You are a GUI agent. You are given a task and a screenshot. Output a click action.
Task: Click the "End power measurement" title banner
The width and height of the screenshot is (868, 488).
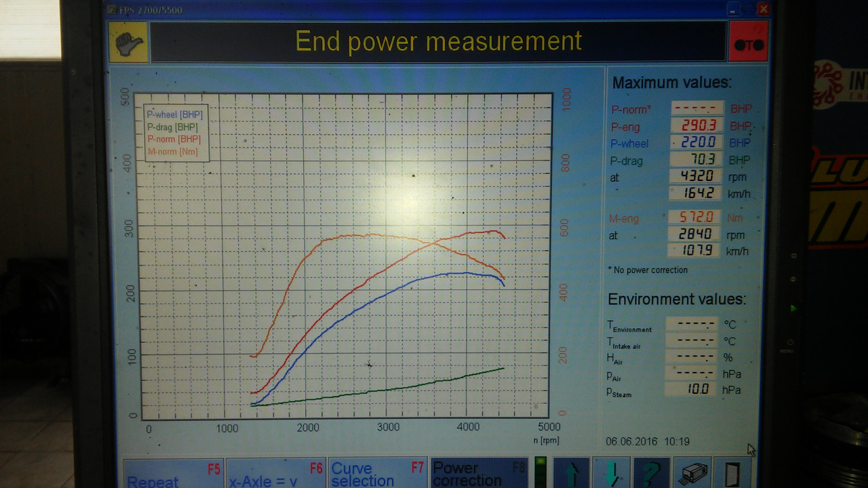point(438,42)
